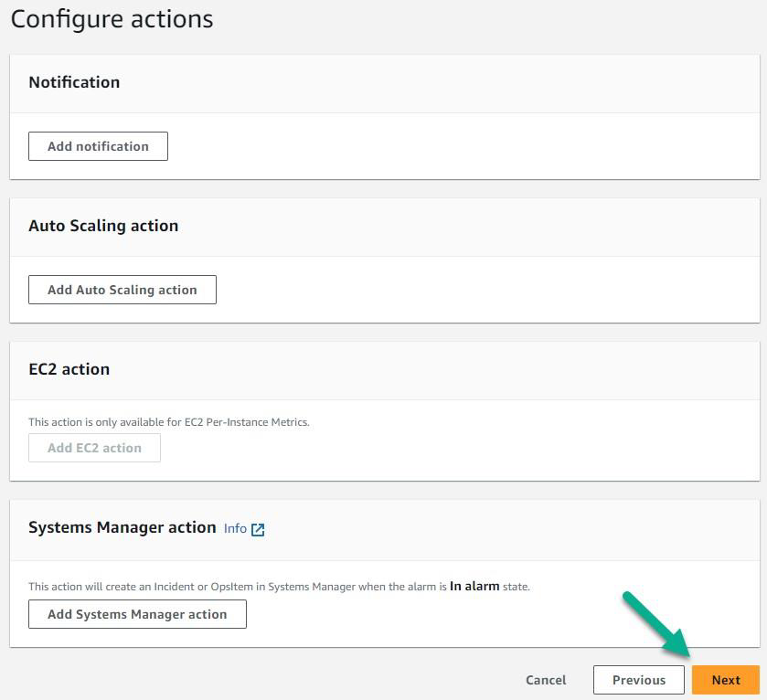Click the bold In alarm text
767x700 pixels.
pyautogui.click(x=474, y=586)
